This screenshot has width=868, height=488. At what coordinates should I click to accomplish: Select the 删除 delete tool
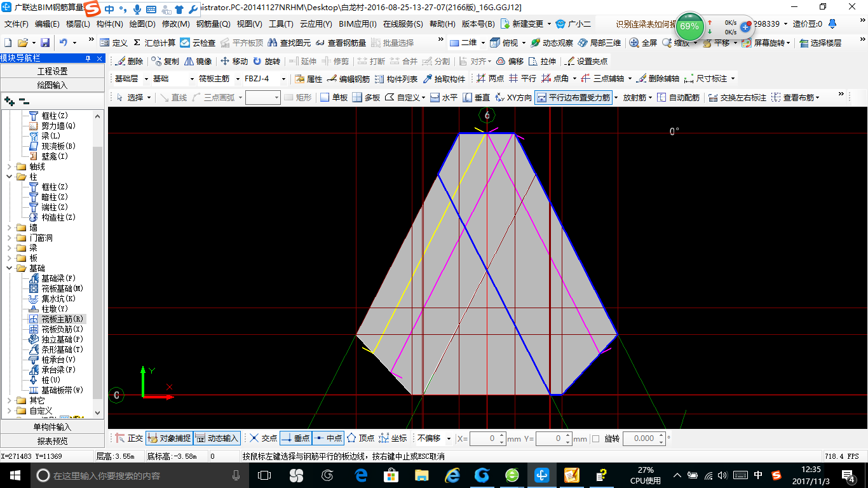pos(130,62)
